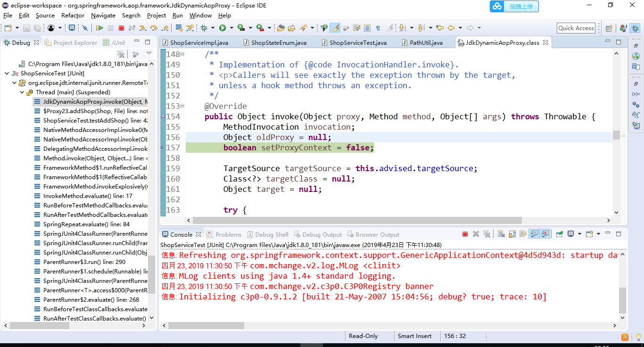Click the New file wizard icon
644x347 pixels.
[x=8, y=28]
